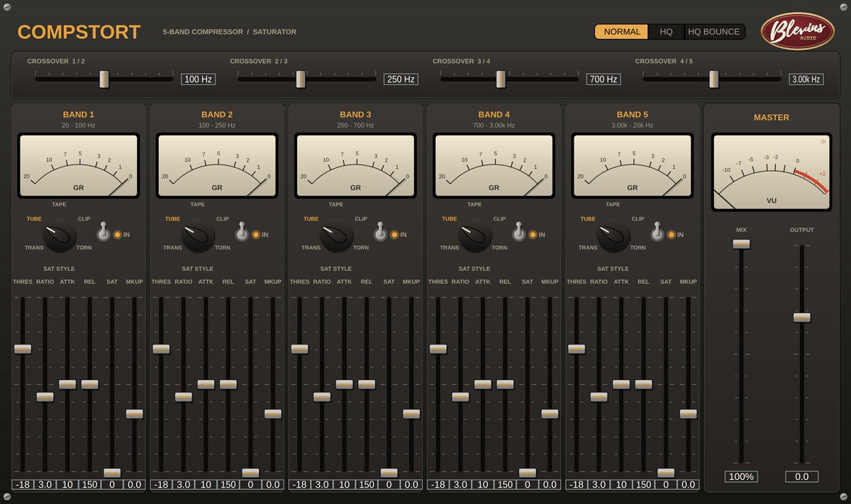Click the Band 5 GR meter
The height and width of the screenshot is (504, 851).
click(x=632, y=166)
